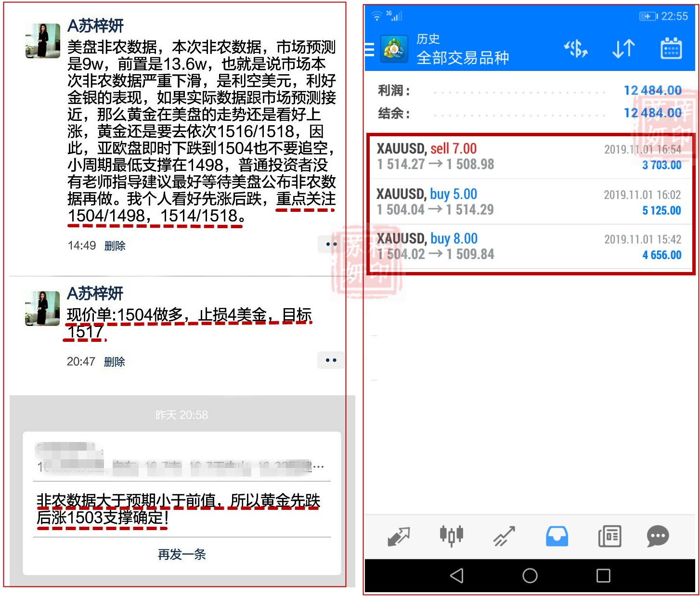Click the first A苏梓妍 avatar thumbnail
This screenshot has height=597, width=700.
(43, 41)
